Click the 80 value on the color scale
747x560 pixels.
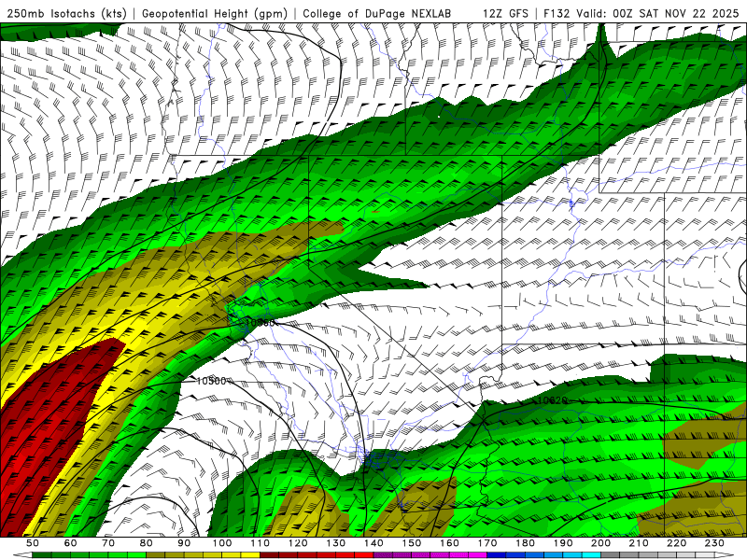147,543
